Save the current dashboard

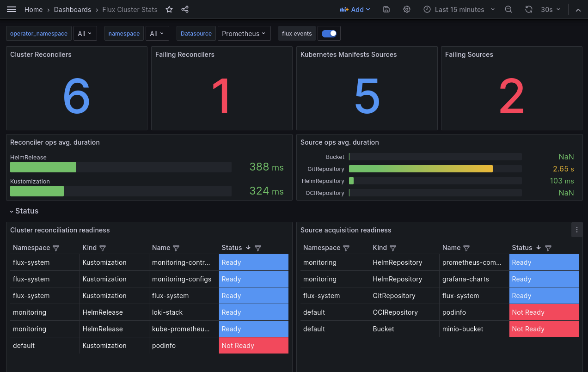386,9
